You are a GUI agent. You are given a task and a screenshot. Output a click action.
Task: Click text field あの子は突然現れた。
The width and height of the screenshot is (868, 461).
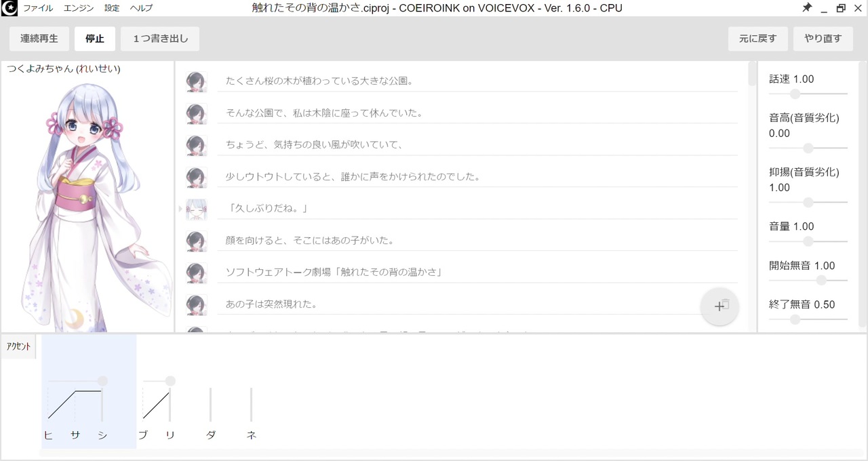pyautogui.click(x=477, y=304)
